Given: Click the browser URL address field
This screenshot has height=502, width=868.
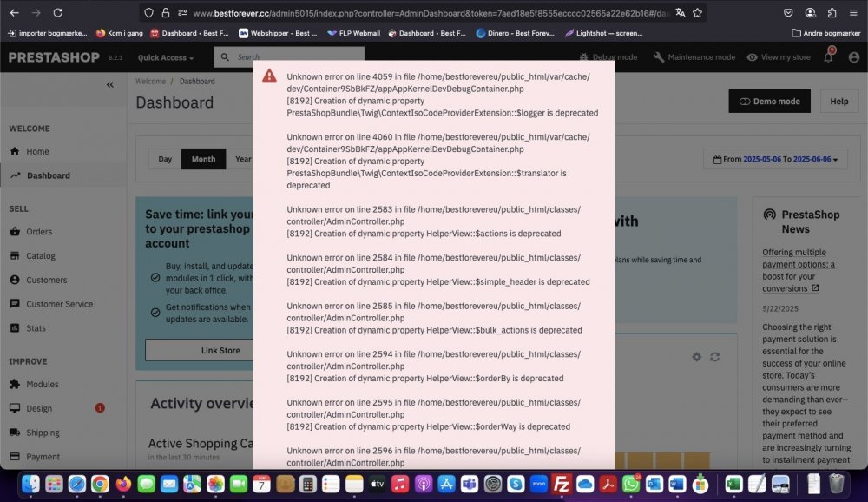Looking at the screenshot, I should click(431, 13).
